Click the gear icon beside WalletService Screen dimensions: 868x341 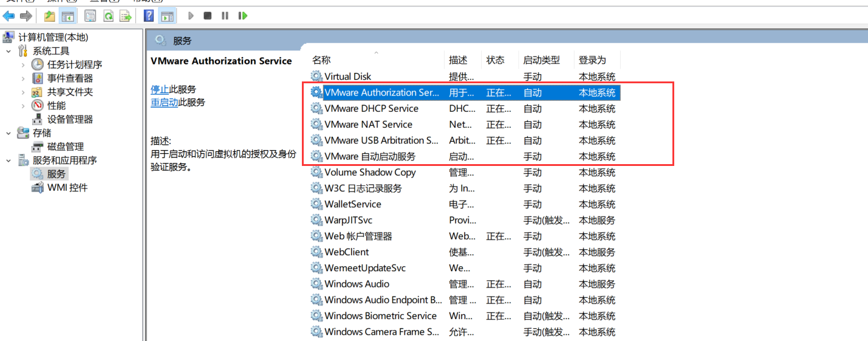(316, 204)
